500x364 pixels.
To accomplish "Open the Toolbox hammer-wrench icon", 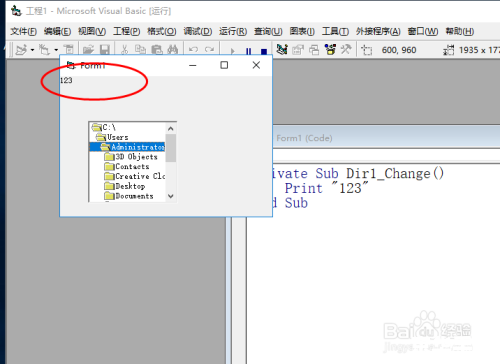I will click(346, 50).
